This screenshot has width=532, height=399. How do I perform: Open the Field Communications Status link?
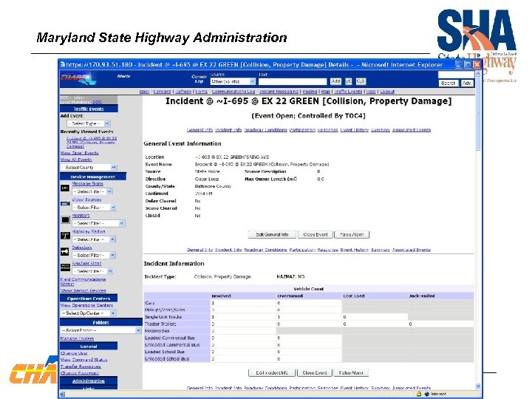click(83, 282)
